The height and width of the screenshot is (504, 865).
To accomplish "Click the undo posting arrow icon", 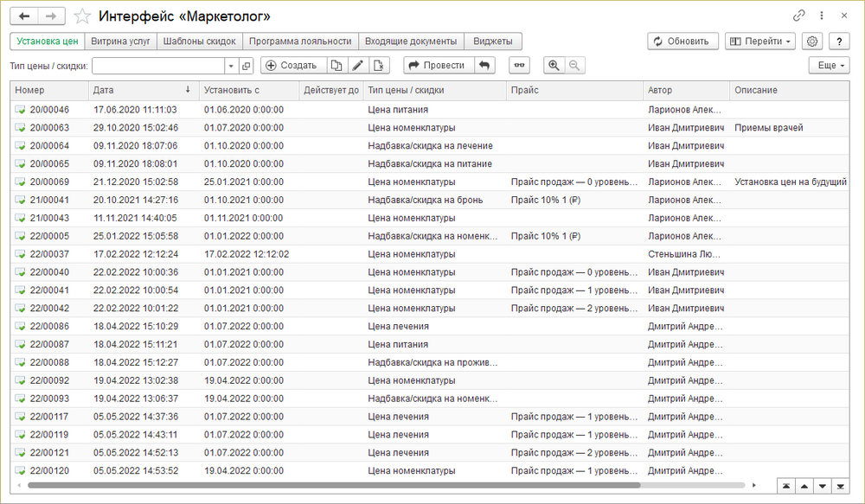I will [x=484, y=66].
